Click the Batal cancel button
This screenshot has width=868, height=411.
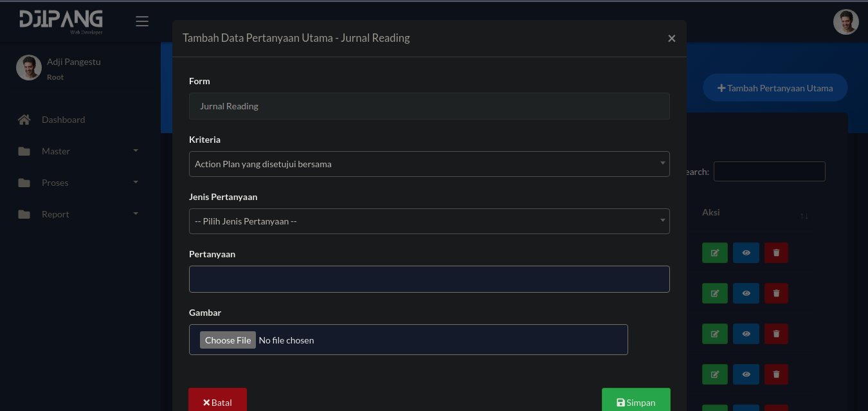(217, 401)
